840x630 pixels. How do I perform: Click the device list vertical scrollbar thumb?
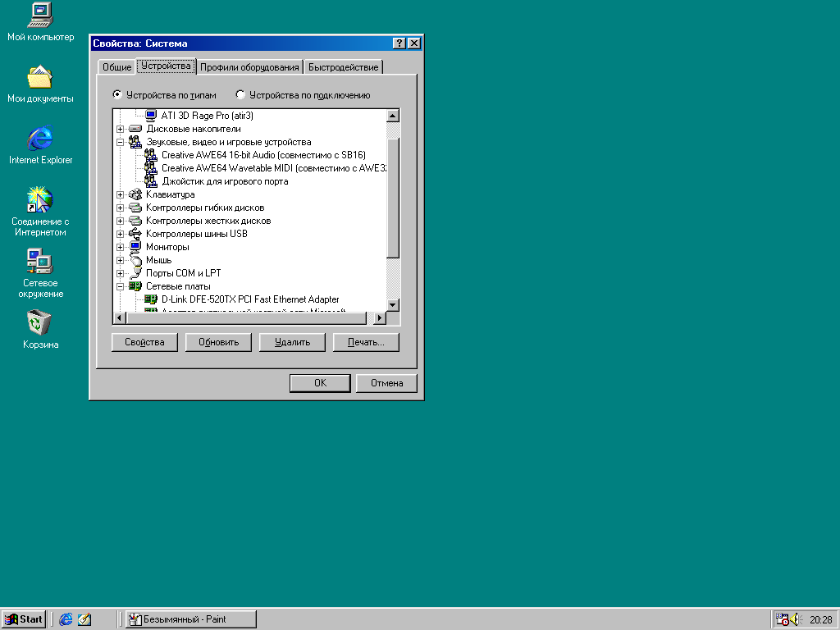(393, 197)
